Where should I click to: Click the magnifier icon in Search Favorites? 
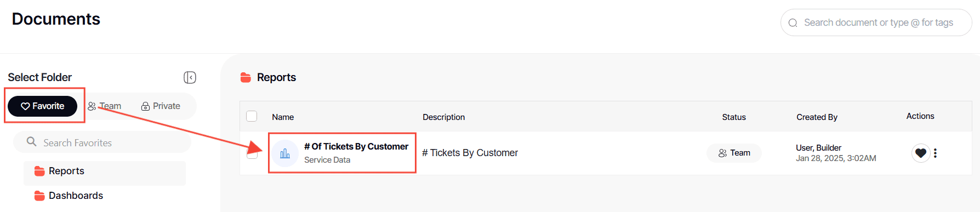[x=32, y=142]
